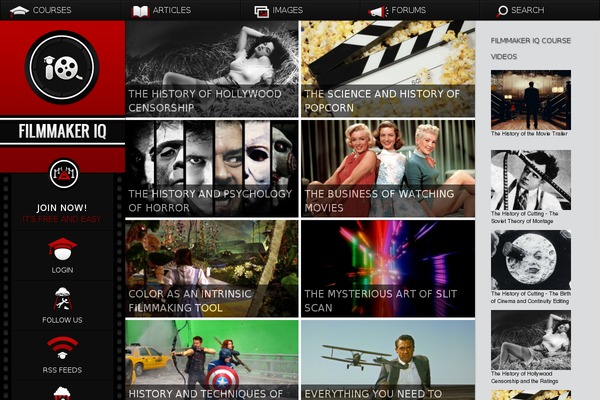Play the Soviet Theory of Montage video thumbnail
This screenshot has height=400, width=600.
[x=531, y=180]
